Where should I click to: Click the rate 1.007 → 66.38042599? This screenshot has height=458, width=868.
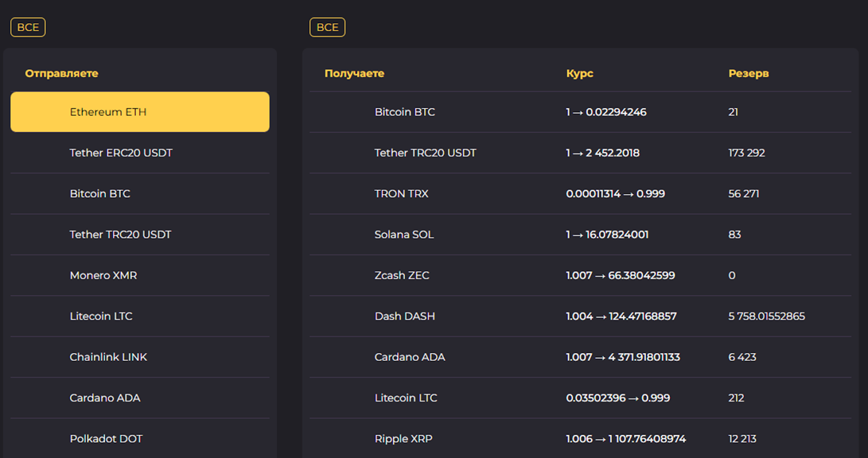[620, 275]
